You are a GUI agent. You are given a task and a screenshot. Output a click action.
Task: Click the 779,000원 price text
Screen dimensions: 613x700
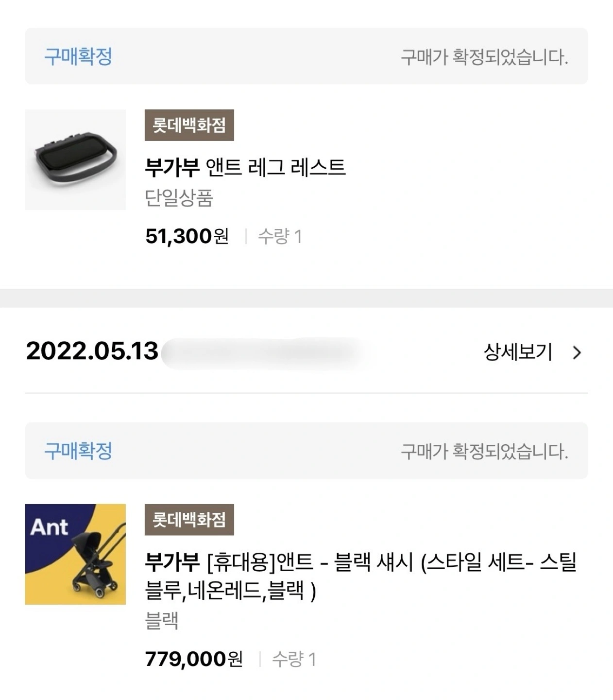click(193, 660)
